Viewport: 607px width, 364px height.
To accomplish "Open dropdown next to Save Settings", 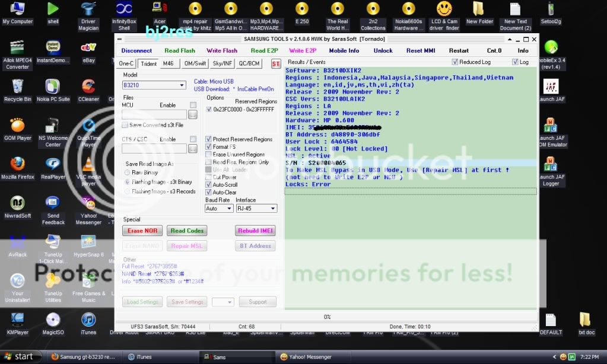I will click(223, 302).
